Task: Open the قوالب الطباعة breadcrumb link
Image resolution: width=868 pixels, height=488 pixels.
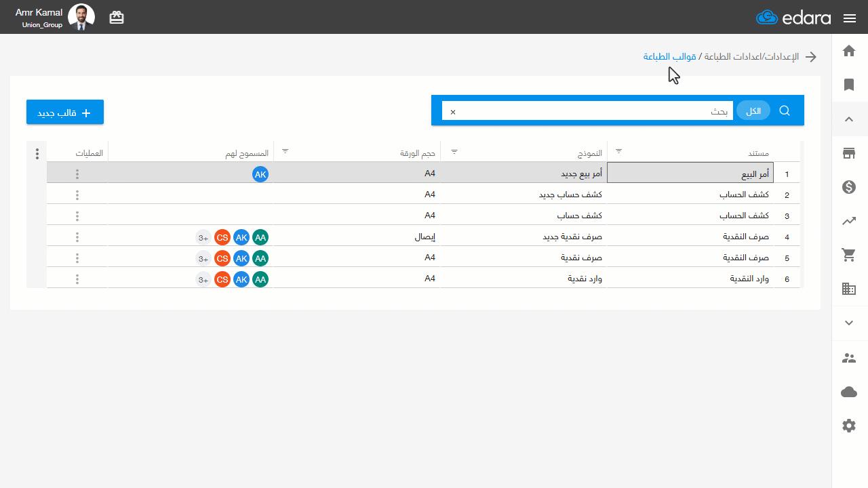Action: click(x=670, y=56)
